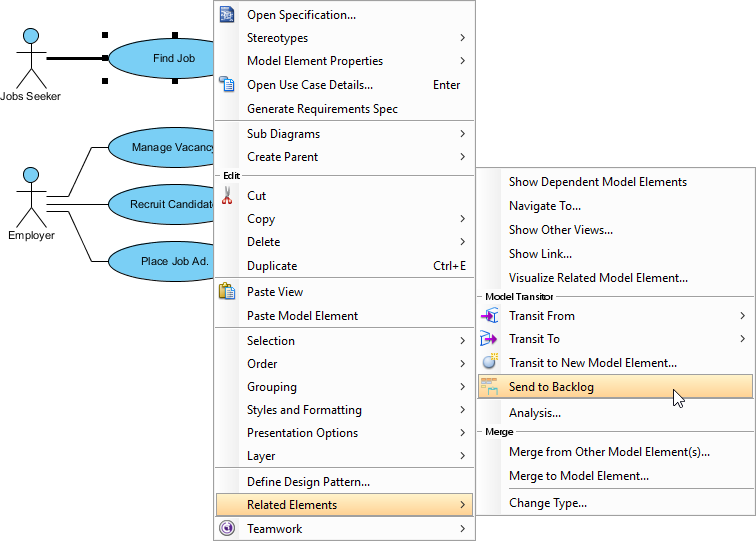Click the Paste View clipboard icon
This screenshot has height=541, width=756.
(227, 291)
